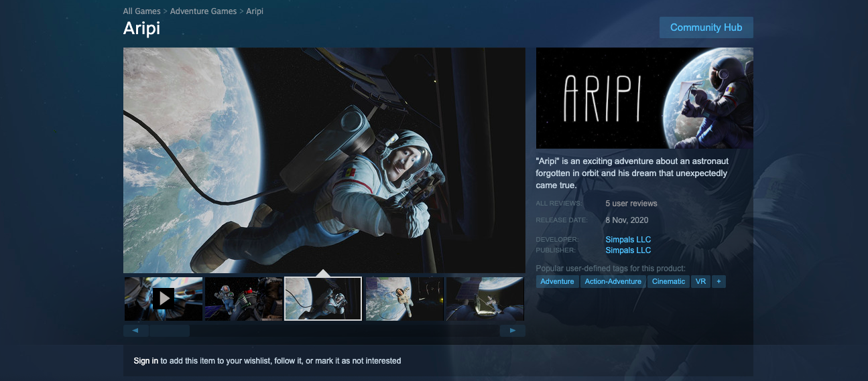868x381 pixels.
Task: Click the thumbnail strip scrollbar handle
Action: click(x=169, y=331)
